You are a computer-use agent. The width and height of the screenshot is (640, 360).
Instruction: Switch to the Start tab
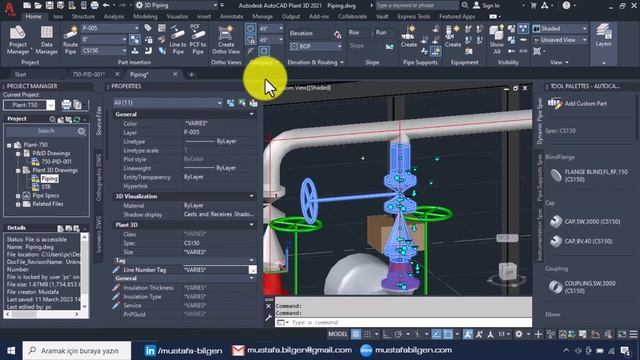pyautogui.click(x=20, y=74)
